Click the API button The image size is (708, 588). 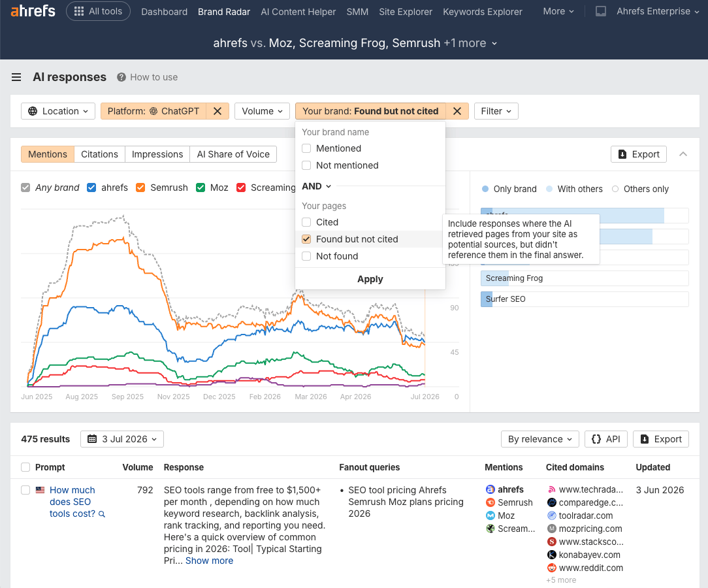tap(605, 440)
